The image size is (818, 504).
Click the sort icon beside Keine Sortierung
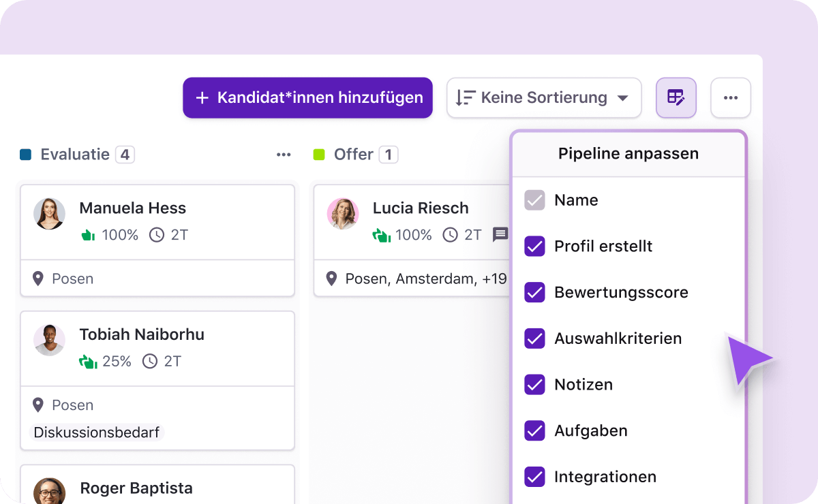(464, 97)
